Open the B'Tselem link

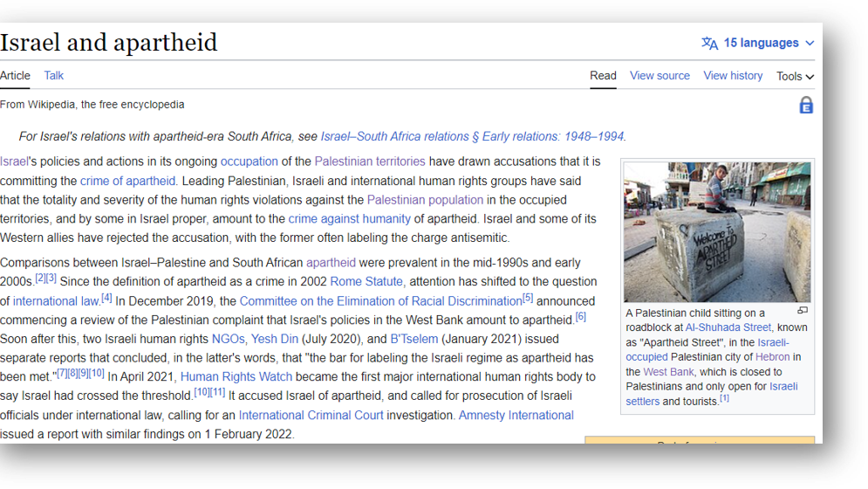(x=414, y=339)
